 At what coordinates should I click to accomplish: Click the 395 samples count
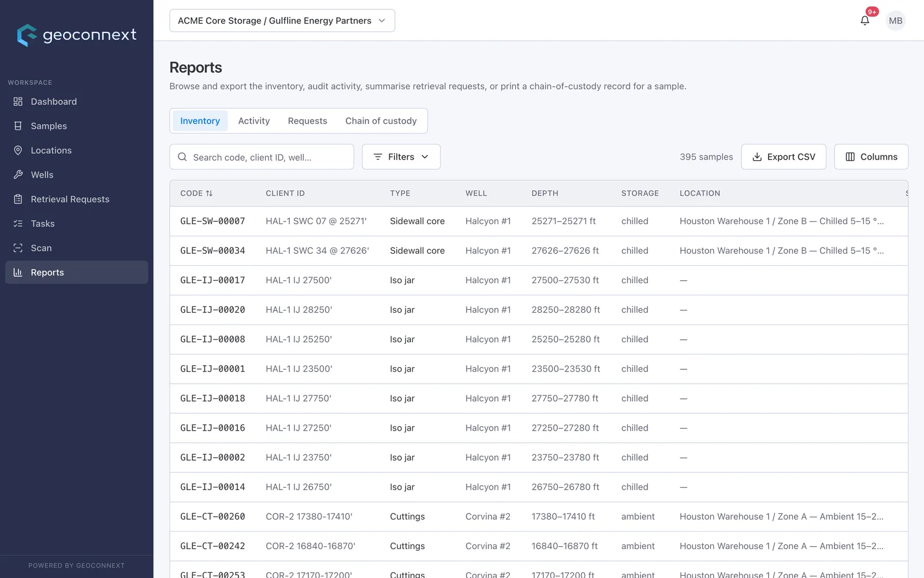click(x=706, y=157)
